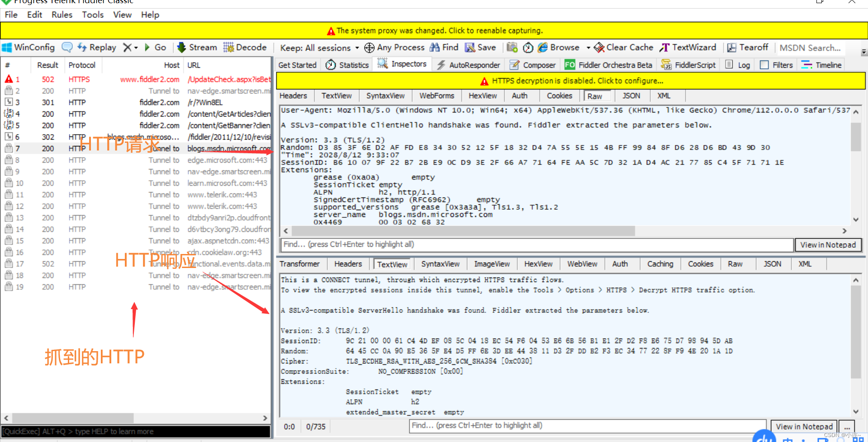Click the Replay toolbar button
The image size is (868, 442).
pos(97,47)
